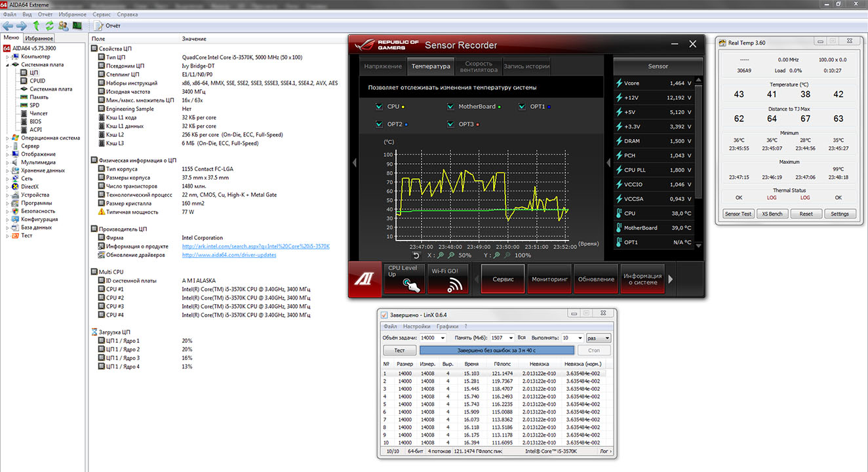The image size is (868, 472).
Task: Open the Файл menu in AIDA64
Action: (x=10, y=14)
